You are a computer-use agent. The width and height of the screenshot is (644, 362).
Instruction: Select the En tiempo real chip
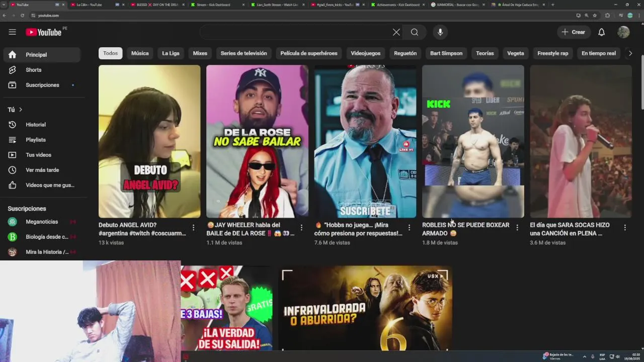[x=598, y=53]
